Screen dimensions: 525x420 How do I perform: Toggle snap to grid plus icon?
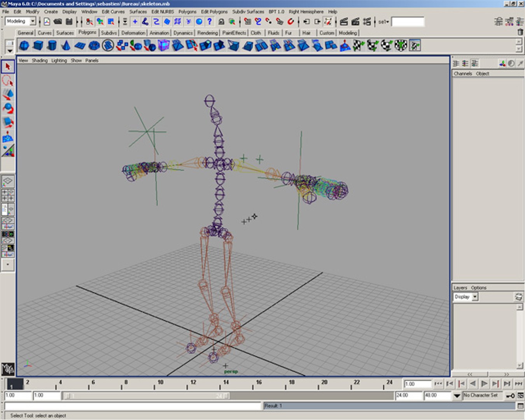pyautogui.click(x=135, y=21)
